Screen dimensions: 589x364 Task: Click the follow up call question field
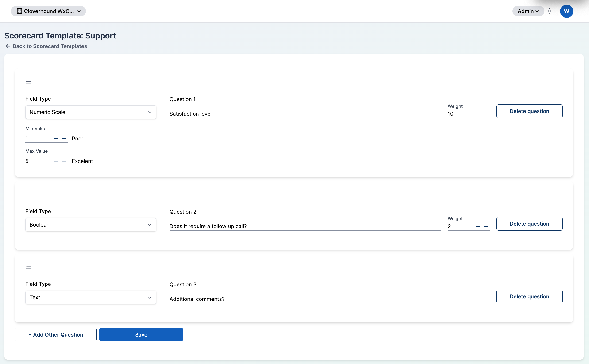305,226
